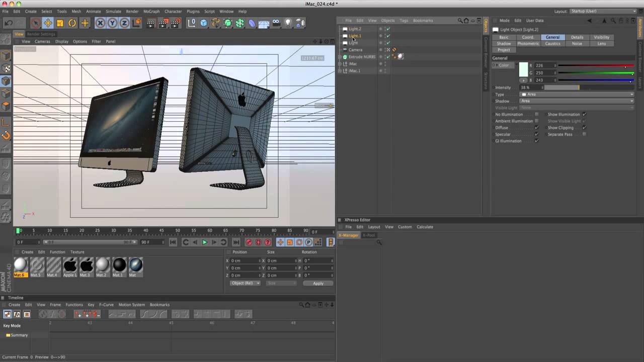
Task: Switch to the Shadow tab
Action: (504, 44)
